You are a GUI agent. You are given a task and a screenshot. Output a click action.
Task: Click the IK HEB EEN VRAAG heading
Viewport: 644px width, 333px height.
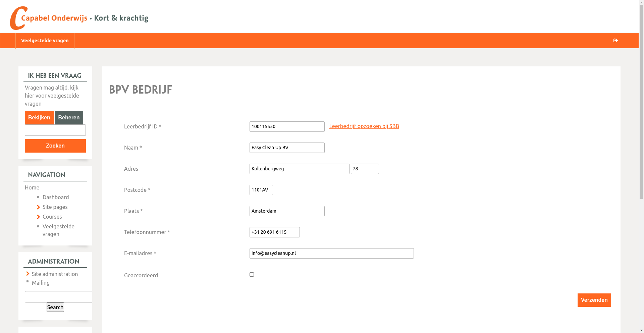point(54,75)
